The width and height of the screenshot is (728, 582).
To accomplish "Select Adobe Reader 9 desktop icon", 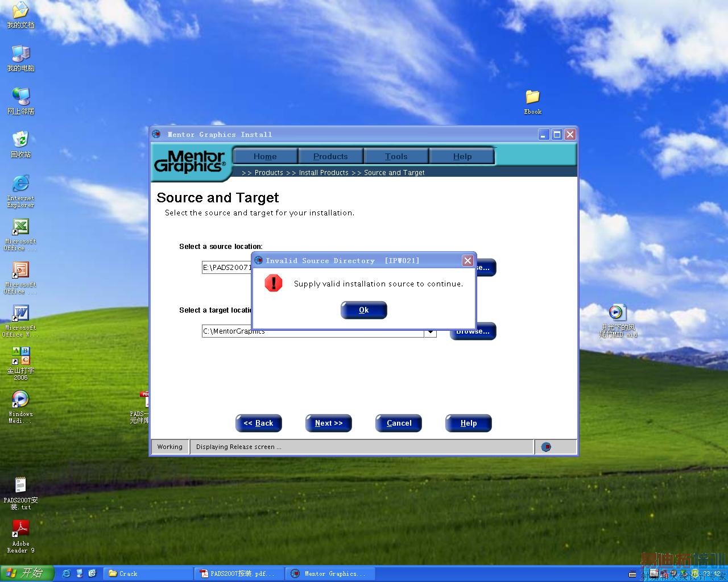I will tap(20, 537).
